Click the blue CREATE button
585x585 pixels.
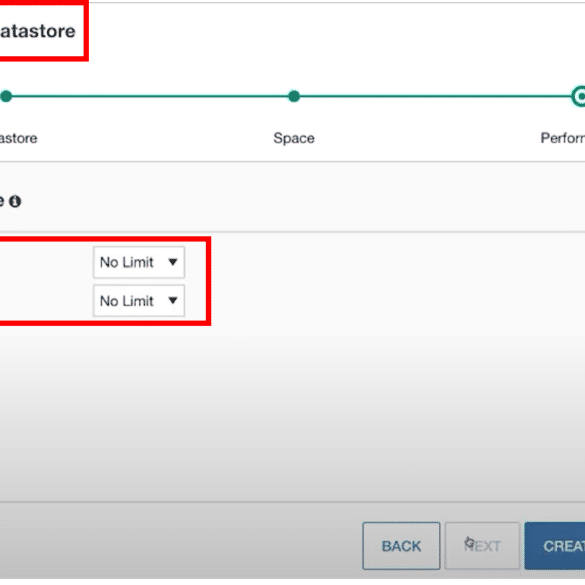point(555,546)
